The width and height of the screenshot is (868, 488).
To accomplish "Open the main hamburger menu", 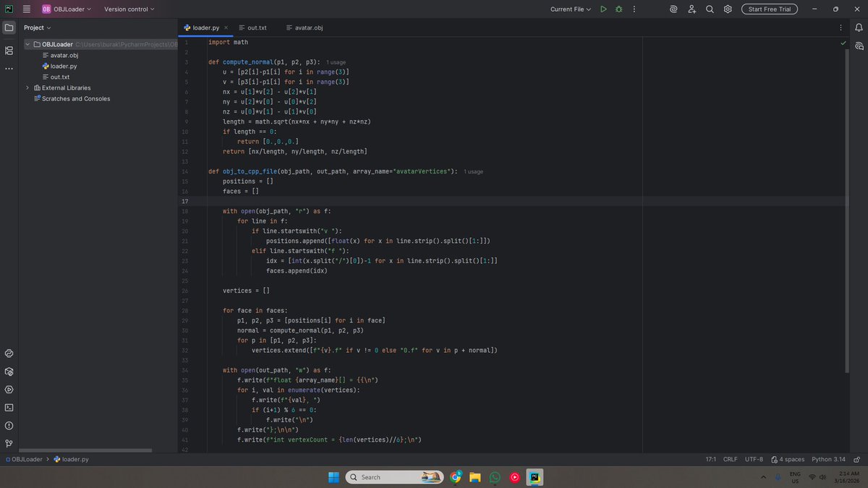I will click(x=27, y=9).
